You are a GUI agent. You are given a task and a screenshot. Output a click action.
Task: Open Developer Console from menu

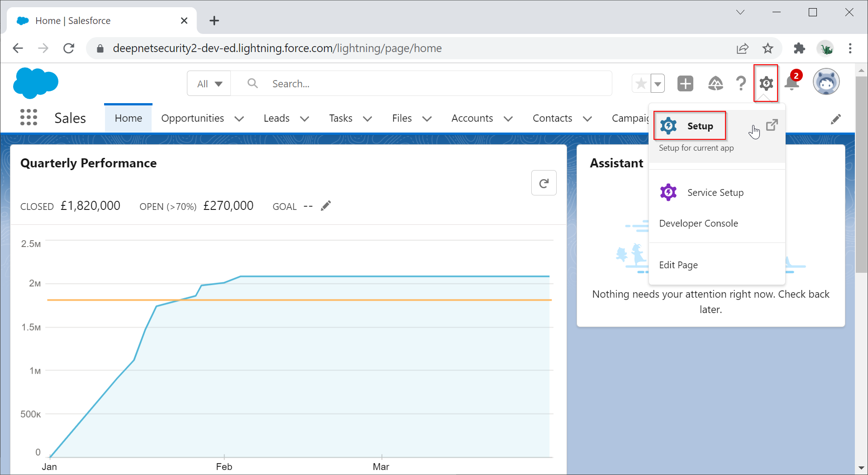click(x=698, y=223)
